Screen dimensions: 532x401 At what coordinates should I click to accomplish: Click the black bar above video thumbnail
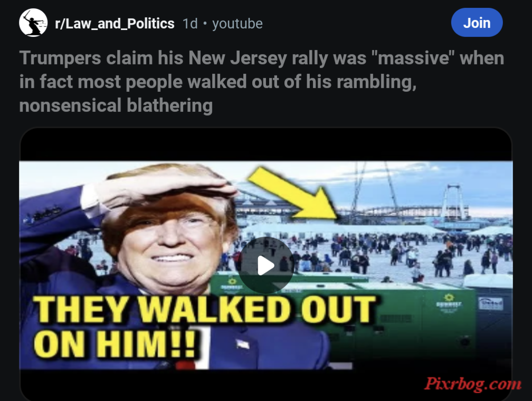click(265, 145)
